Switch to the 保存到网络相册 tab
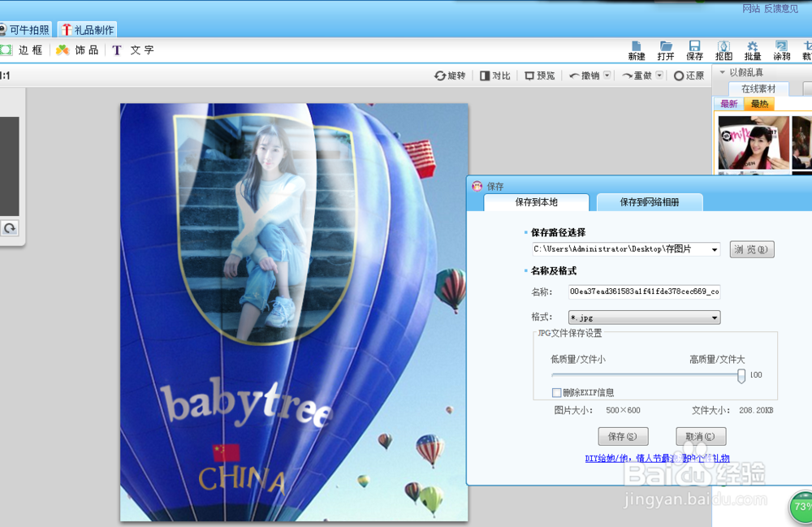The height and width of the screenshot is (527, 812). tap(650, 202)
